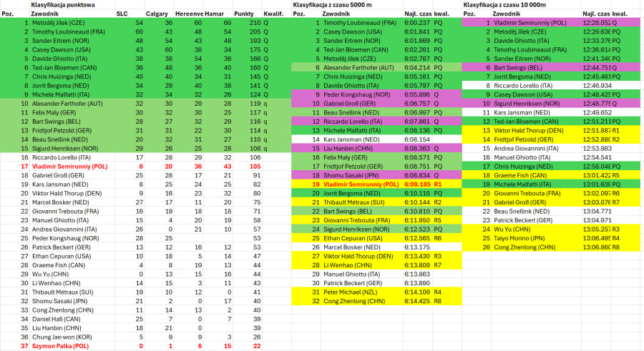Click the Kwalif. column header cell
This screenshot has width=644, height=351.
pos(274,14)
